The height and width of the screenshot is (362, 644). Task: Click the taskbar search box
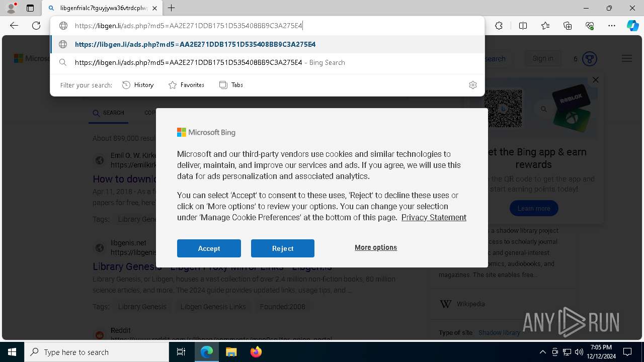tap(97, 352)
